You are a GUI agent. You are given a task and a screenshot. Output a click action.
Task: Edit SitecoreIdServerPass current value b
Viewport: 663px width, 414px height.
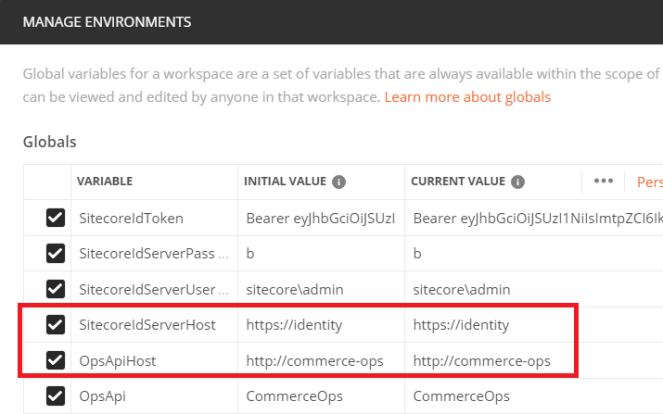coord(534,254)
